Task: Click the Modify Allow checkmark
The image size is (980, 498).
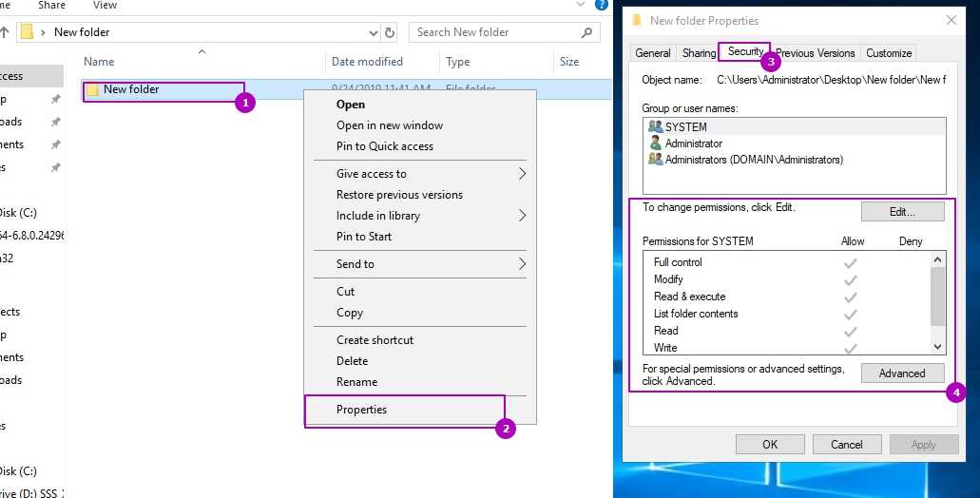Action: point(851,279)
